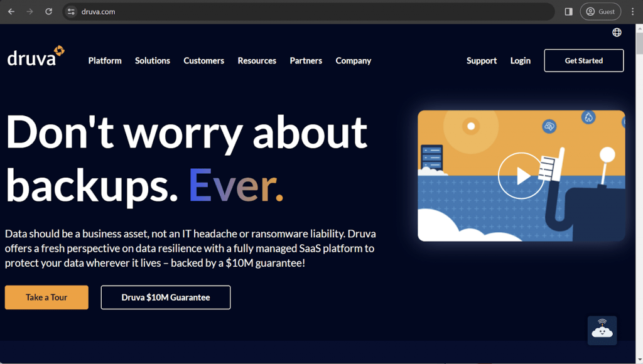View site information icon in address bar
Image resolution: width=643 pixels, height=364 pixels.
click(x=72, y=11)
